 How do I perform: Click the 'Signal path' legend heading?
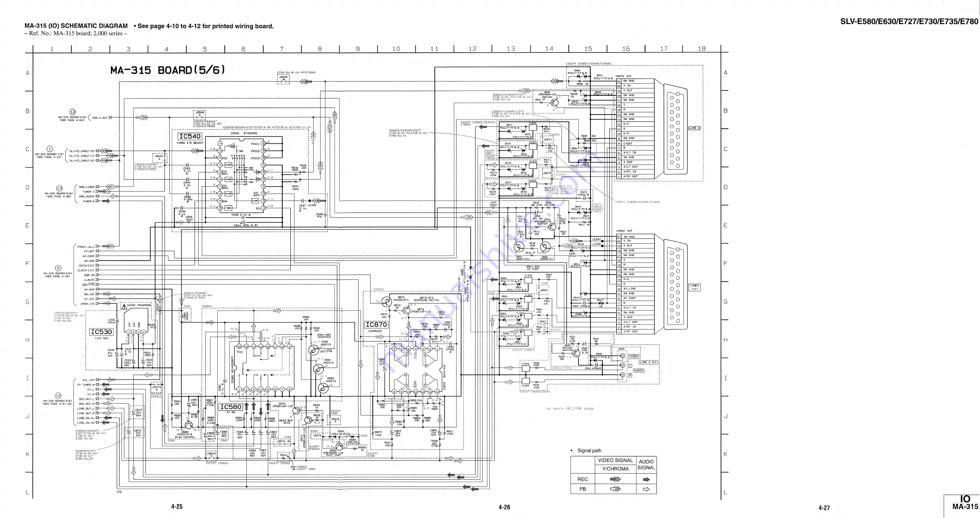(x=589, y=450)
